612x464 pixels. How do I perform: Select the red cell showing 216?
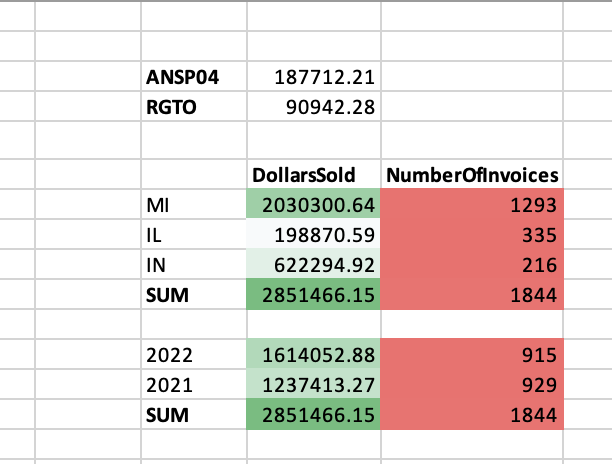click(472, 265)
